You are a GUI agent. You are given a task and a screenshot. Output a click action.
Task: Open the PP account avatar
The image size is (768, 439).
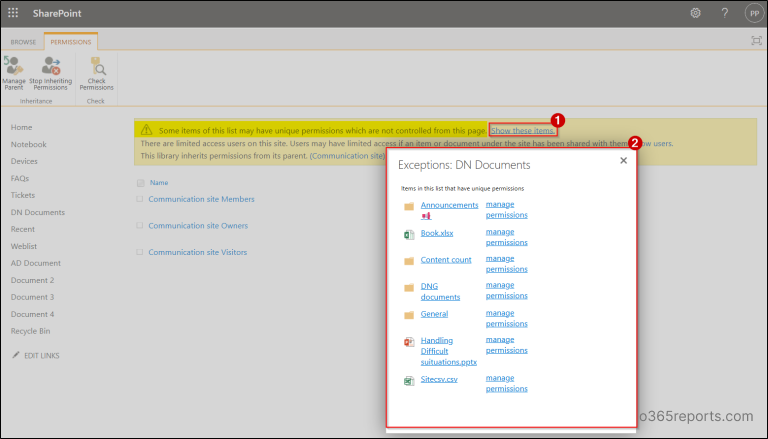[754, 13]
